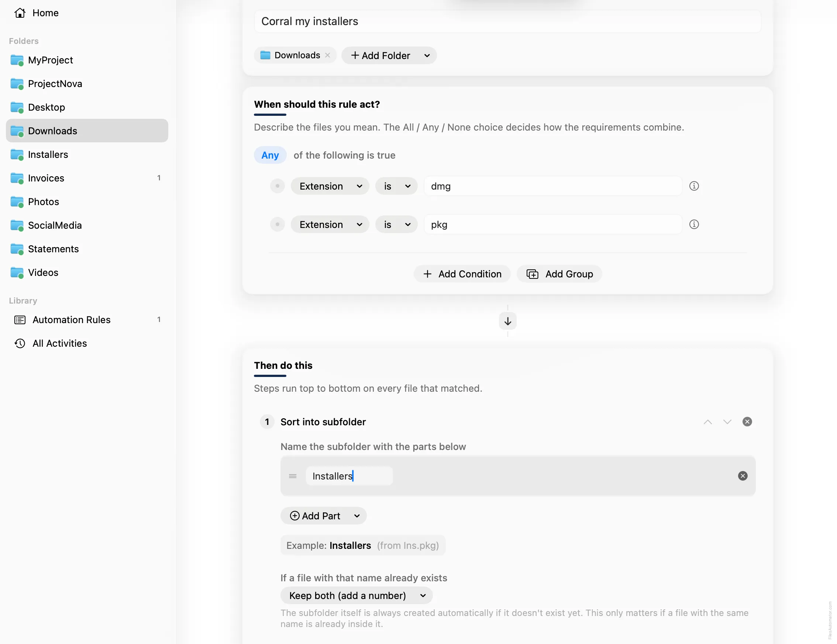Open Automation Rules in Library
This screenshot has height=644, width=837.
(87, 320)
